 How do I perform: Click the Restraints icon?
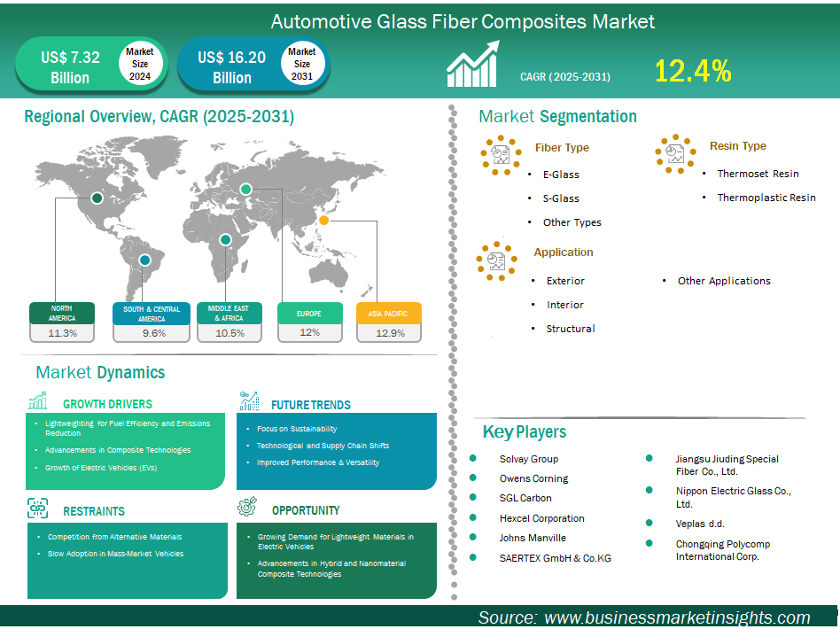[38, 509]
